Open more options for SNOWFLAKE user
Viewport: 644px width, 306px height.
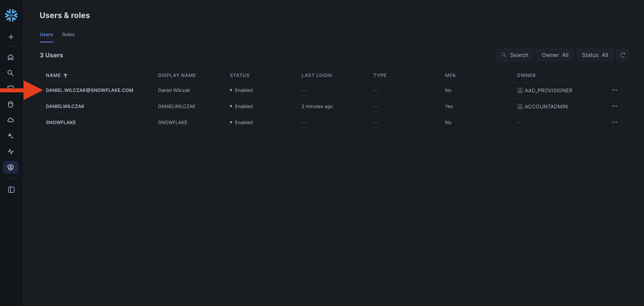[614, 122]
